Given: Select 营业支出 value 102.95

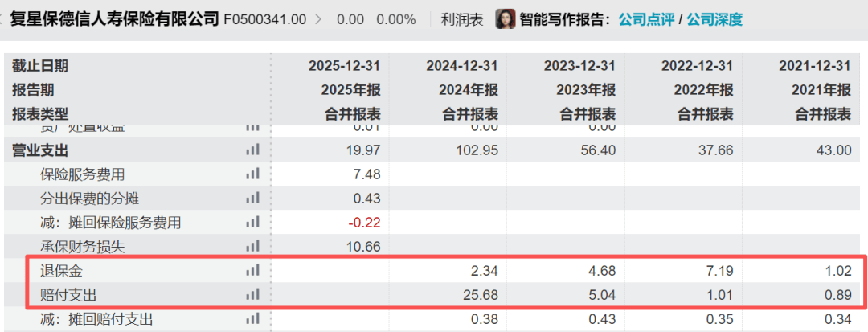Looking at the screenshot, I should (477, 150).
